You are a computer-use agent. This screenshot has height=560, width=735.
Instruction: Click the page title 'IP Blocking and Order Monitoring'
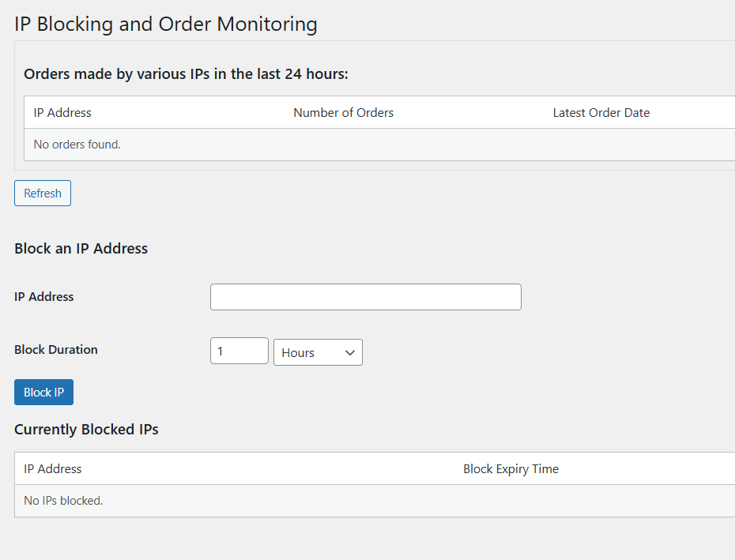point(166,24)
